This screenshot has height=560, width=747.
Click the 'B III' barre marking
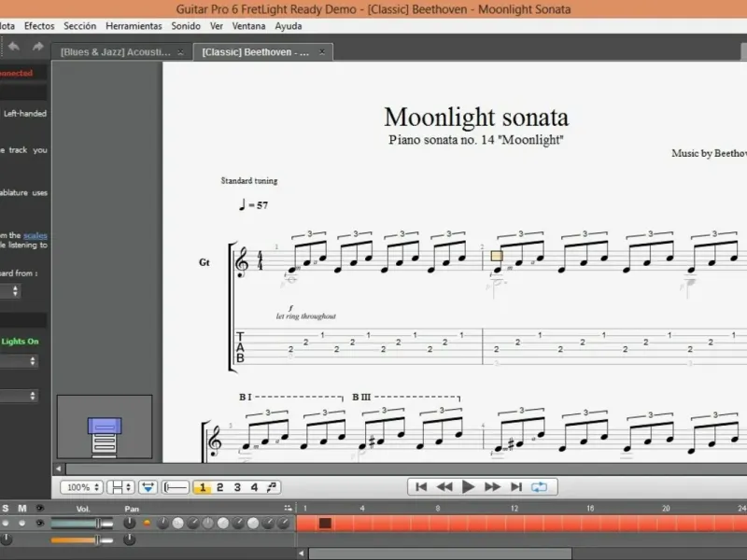[x=361, y=397]
